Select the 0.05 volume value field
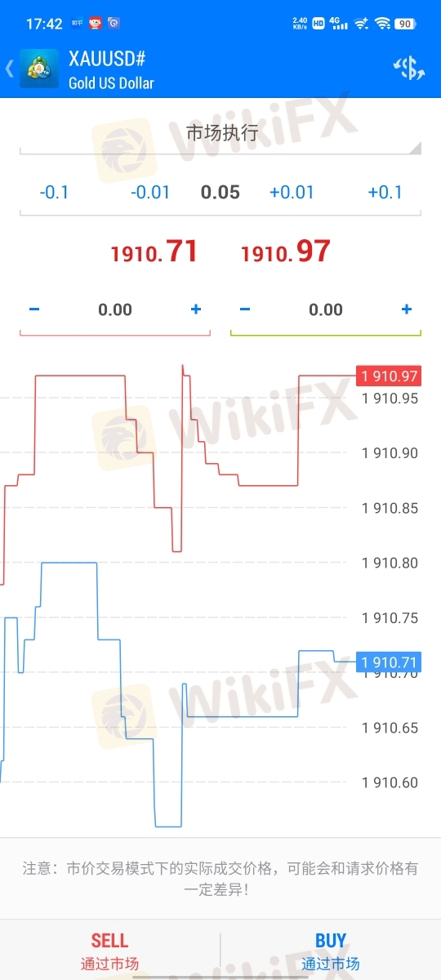Screen dimensions: 441x980 (220, 193)
